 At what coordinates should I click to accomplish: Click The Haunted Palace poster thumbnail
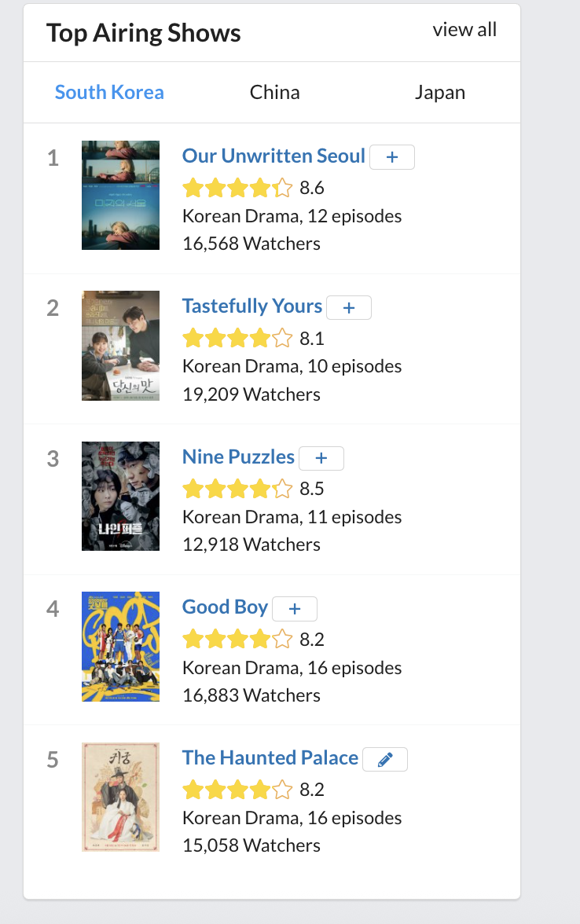[120, 797]
